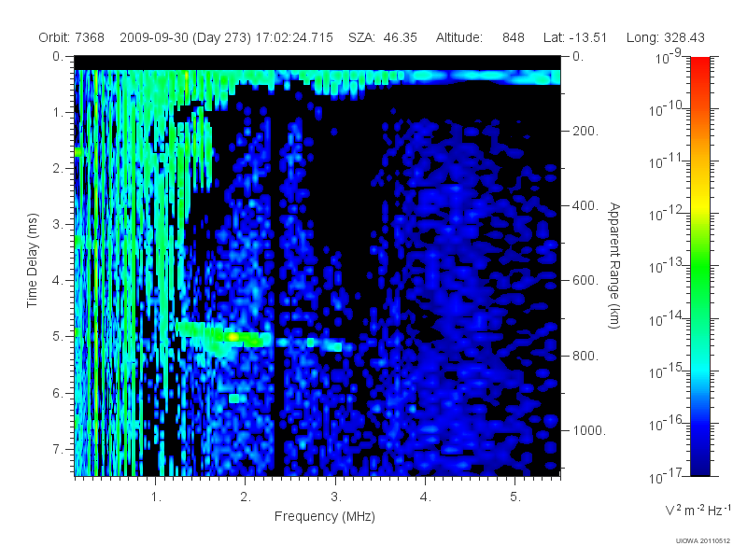
Task: Click the "Long: 328.43" text
Action: [666, 37]
